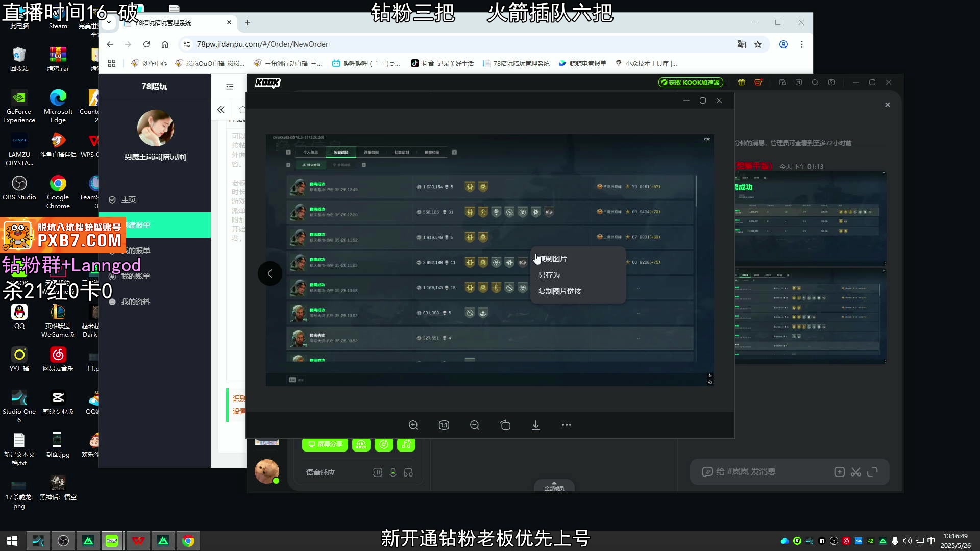Screen dimensions: 980x551
Task: Open more options ellipsis in viewer
Action: tap(567, 425)
